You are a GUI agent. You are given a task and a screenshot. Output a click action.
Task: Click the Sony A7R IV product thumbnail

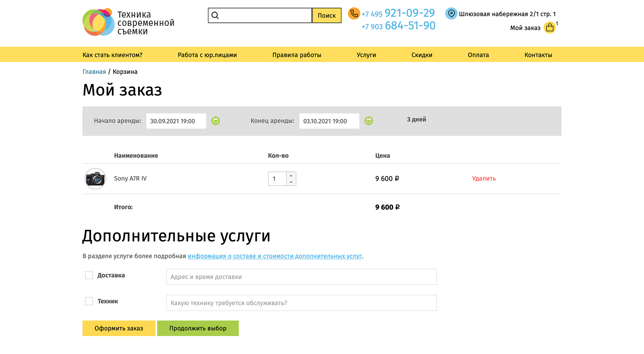(x=95, y=179)
